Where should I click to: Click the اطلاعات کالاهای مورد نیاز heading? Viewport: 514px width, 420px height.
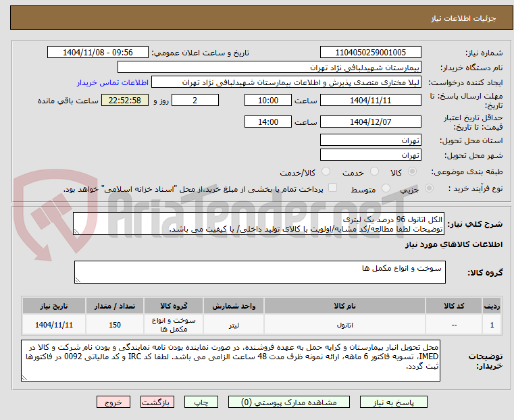454,244
